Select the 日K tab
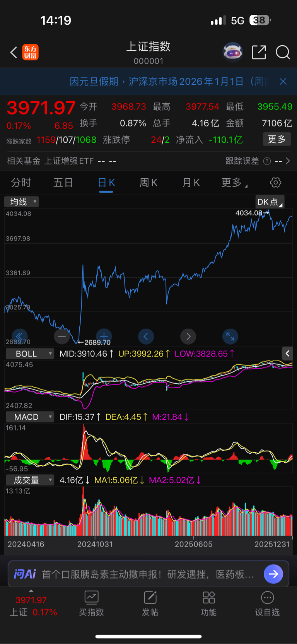Screen dimensions: 297x644 106,183
